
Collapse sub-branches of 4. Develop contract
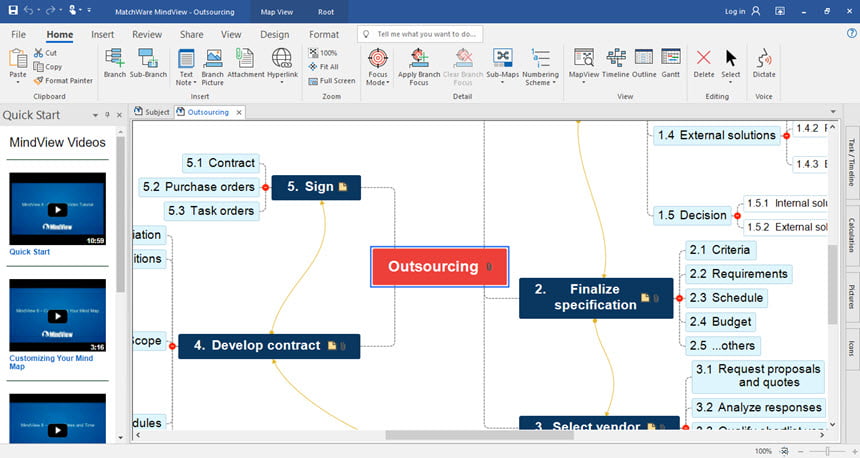tap(172, 346)
